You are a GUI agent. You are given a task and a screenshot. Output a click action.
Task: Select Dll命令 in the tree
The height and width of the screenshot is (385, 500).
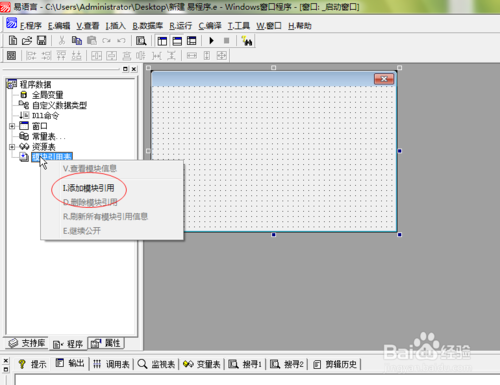pyautogui.click(x=45, y=116)
